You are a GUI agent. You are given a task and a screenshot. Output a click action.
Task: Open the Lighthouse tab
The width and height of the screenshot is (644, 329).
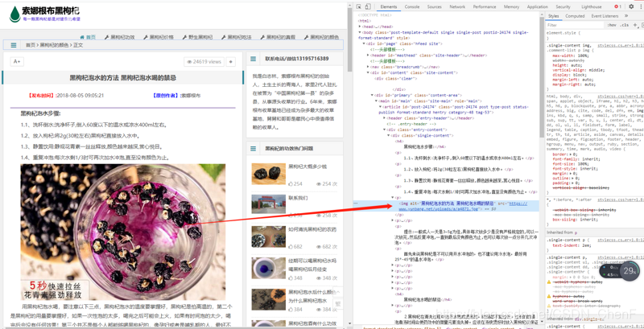click(x=592, y=6)
